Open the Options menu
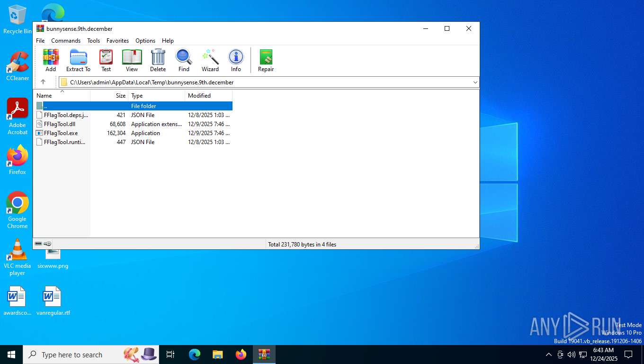The image size is (644, 364). click(145, 41)
